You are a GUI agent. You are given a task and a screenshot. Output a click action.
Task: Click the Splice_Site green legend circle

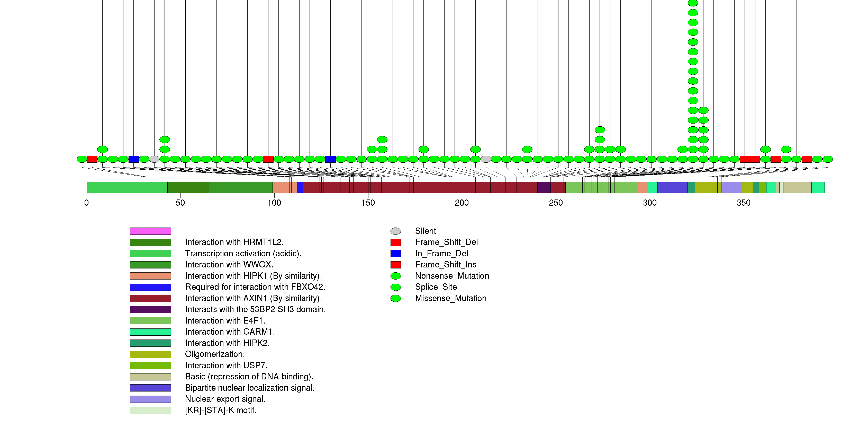pos(395,287)
